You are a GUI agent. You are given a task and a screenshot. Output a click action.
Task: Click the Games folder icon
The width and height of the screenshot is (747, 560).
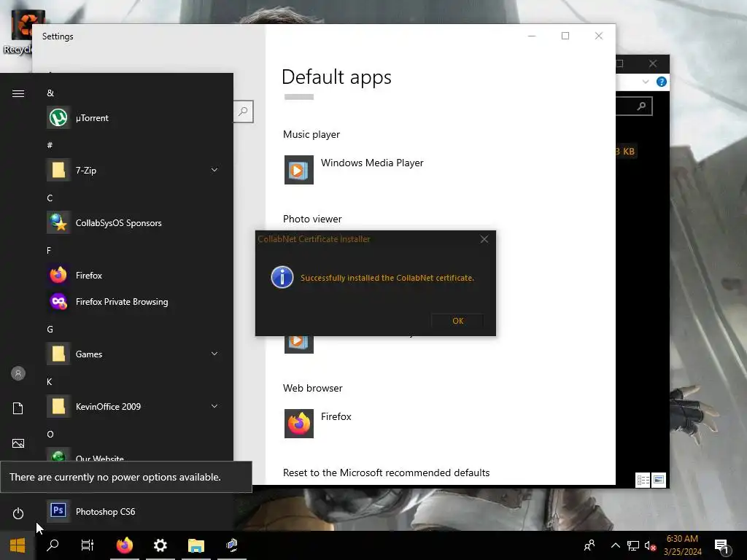58,354
